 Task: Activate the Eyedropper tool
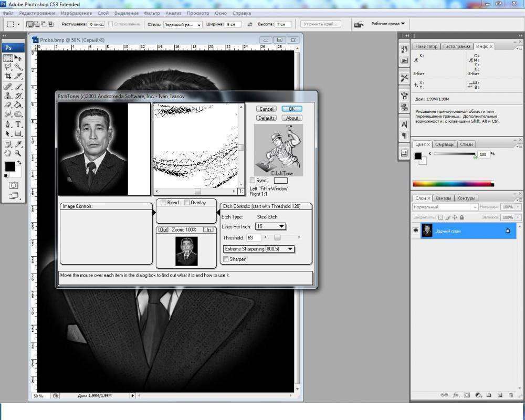click(18, 144)
